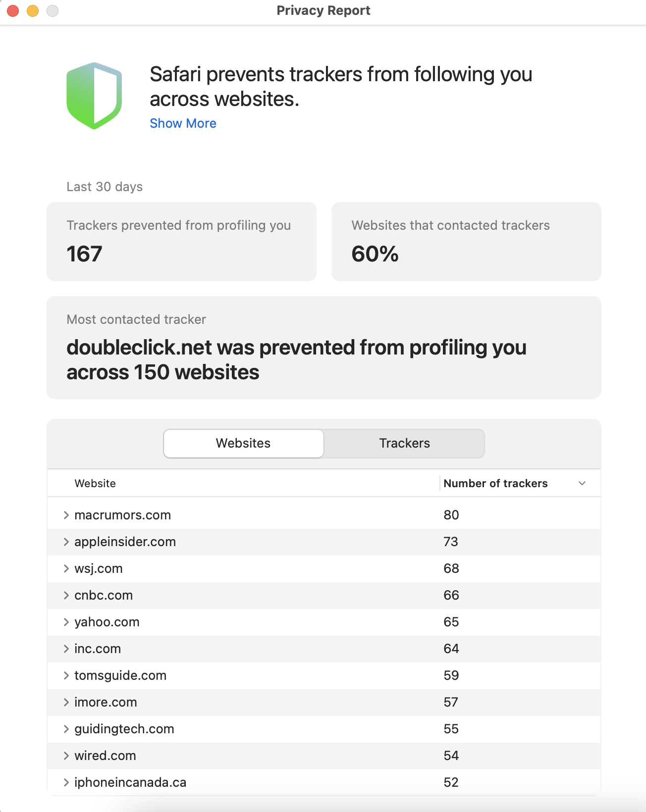Expand the iphoneincanada.ca row
This screenshot has width=646, height=812.
(x=66, y=782)
